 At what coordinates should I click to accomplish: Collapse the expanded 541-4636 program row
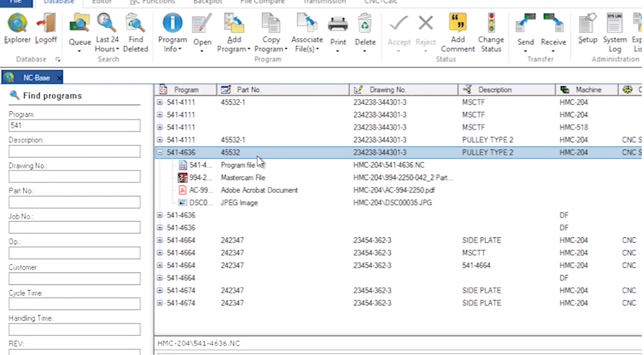tap(160, 153)
